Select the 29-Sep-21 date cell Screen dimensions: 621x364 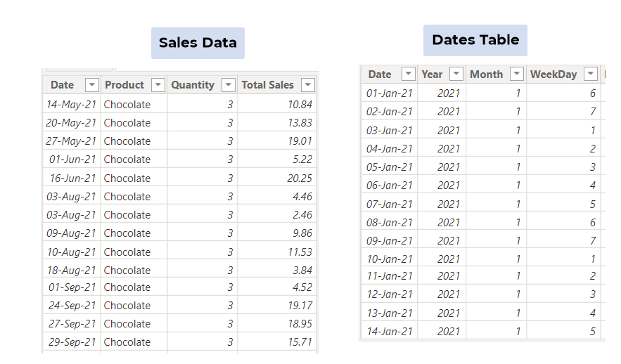click(x=72, y=342)
